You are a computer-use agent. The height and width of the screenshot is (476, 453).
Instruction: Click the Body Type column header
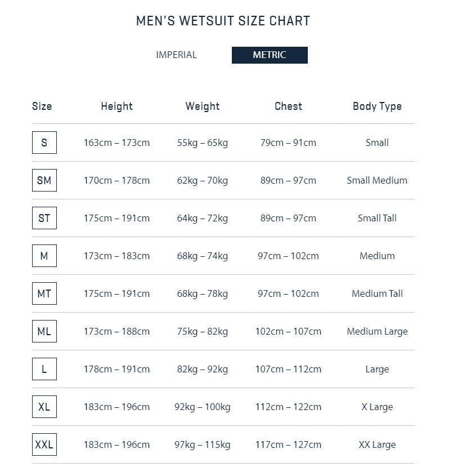(x=377, y=106)
